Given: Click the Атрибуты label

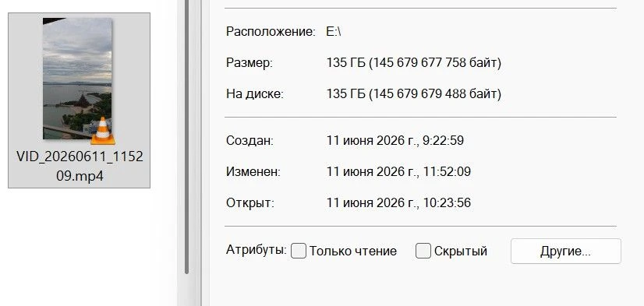Looking at the screenshot, I should tap(257, 249).
